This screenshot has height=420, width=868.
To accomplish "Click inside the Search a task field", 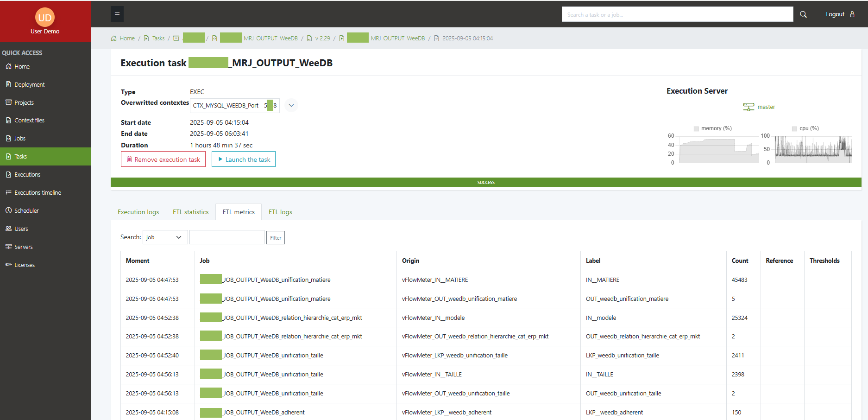I will (677, 14).
